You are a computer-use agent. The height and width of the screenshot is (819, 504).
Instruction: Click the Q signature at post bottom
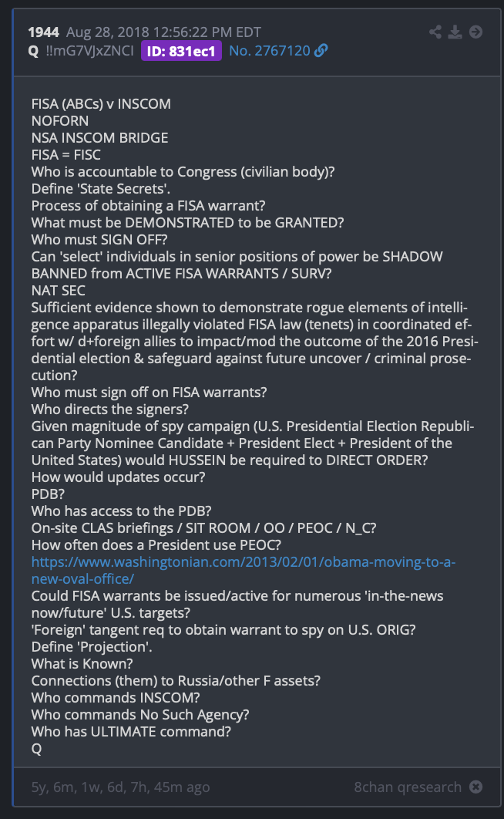coord(36,749)
